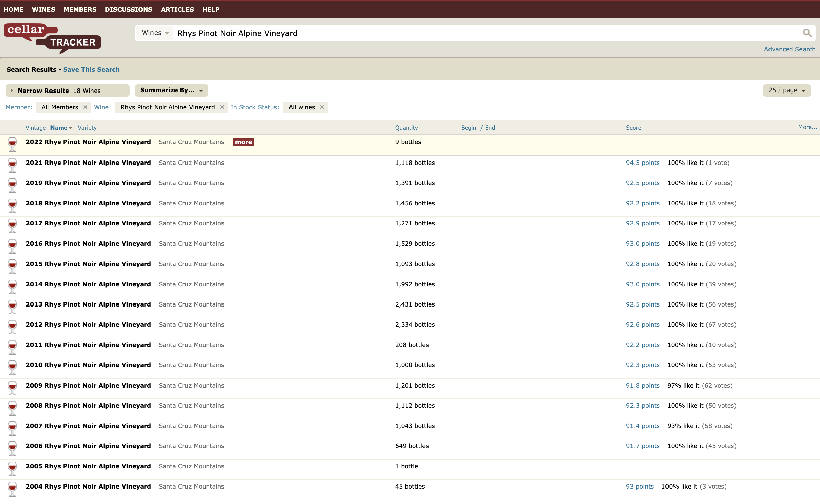Open the More... columns link
This screenshot has width=820, height=504.
808,127
